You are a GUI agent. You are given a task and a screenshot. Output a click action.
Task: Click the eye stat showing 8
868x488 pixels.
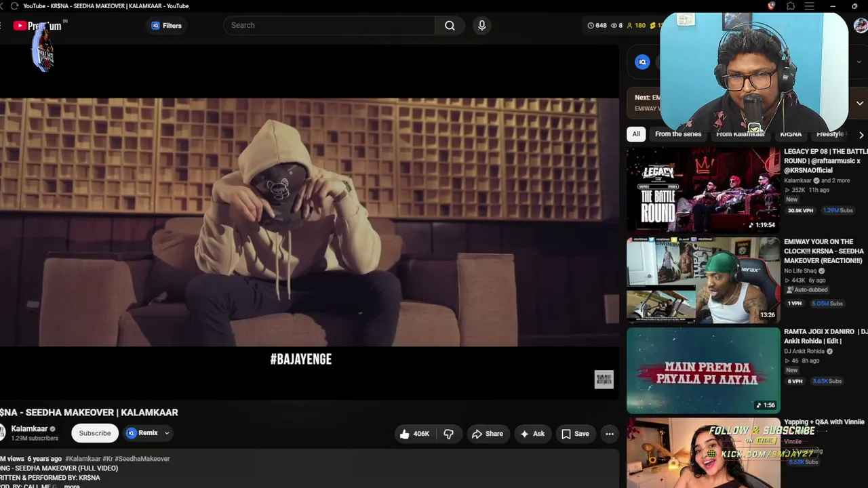click(617, 26)
